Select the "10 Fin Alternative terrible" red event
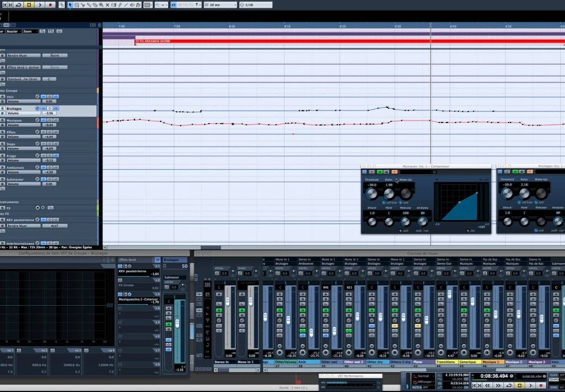The width and height of the screenshot is (565, 392). pos(350,41)
